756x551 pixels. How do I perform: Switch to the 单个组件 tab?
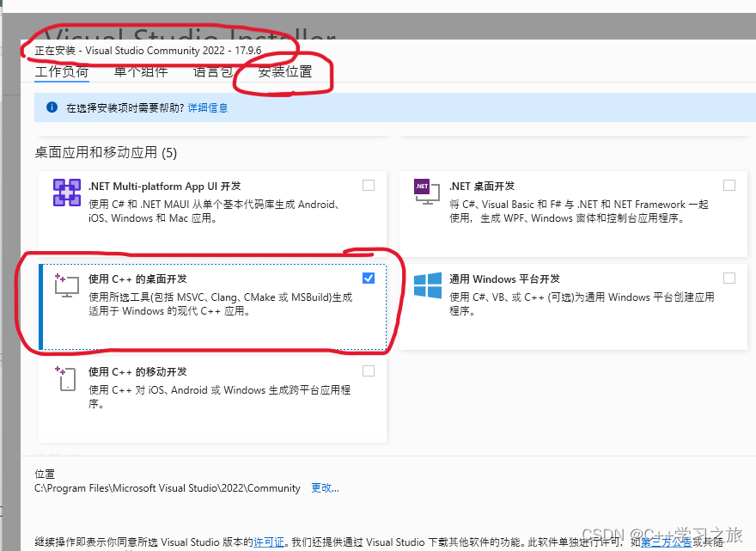pos(141,72)
